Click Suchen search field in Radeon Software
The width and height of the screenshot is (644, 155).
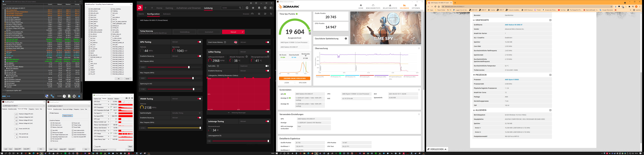(x=232, y=8)
